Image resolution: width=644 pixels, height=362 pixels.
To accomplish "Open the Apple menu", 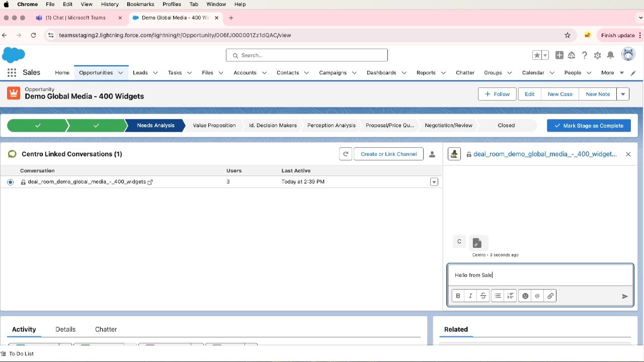I will pos(7,4).
